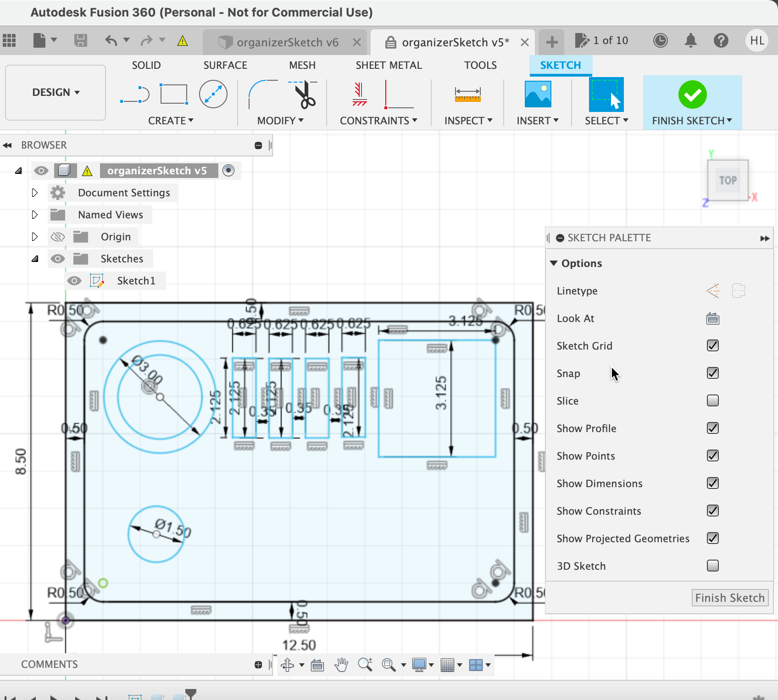The height and width of the screenshot is (700, 778).
Task: Disable the Sketch Grid checkbox
Action: pos(712,345)
